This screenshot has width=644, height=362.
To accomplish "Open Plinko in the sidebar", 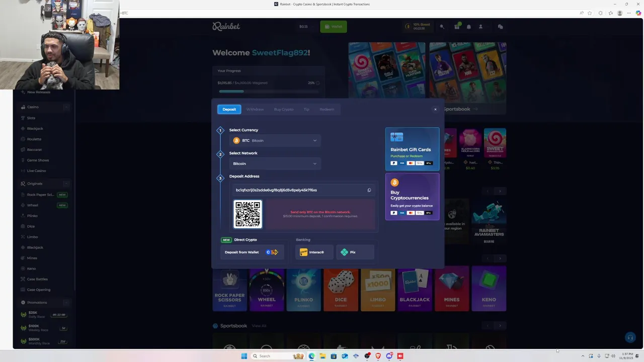I will tap(32, 216).
